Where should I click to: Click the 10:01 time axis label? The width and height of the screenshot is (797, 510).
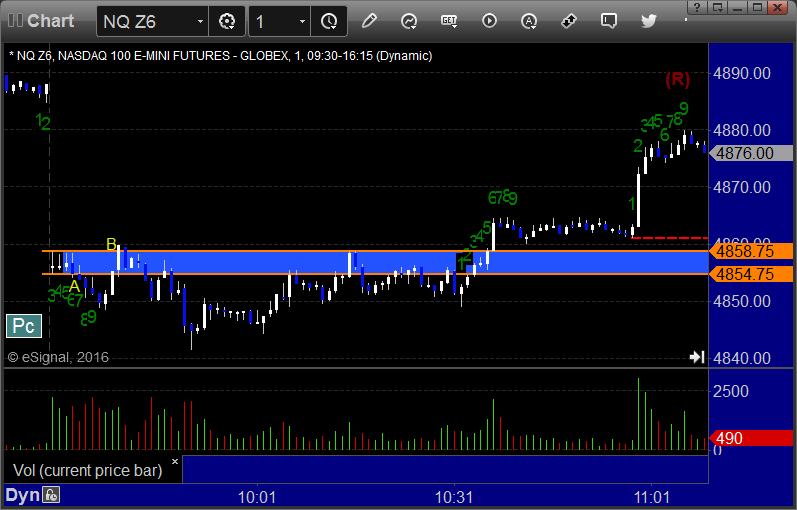click(x=257, y=497)
